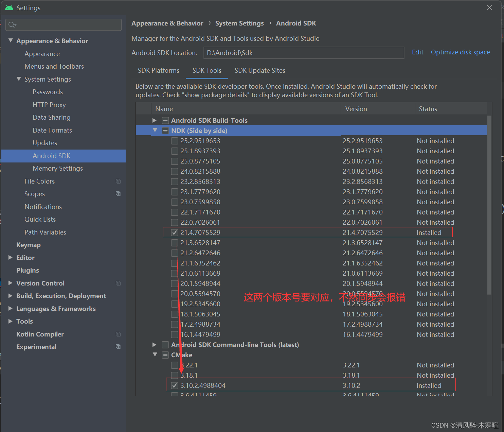Click the Optimize disk space link
504x432 pixels.
point(460,52)
